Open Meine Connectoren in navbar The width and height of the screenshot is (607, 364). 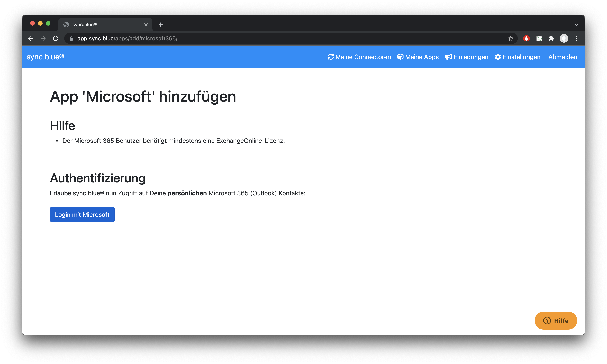tap(359, 57)
